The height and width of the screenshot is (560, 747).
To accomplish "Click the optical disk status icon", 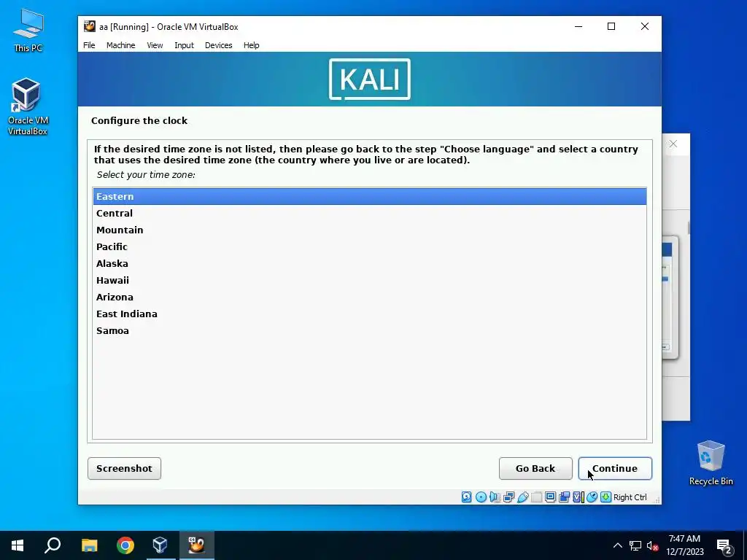I will (481, 497).
